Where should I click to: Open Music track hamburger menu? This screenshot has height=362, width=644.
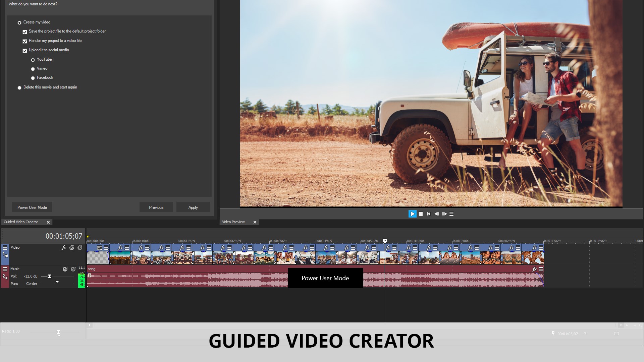(5, 269)
